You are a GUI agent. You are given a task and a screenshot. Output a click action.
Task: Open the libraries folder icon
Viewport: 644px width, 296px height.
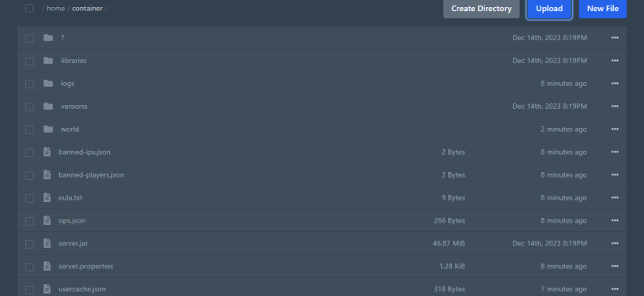coord(48,61)
